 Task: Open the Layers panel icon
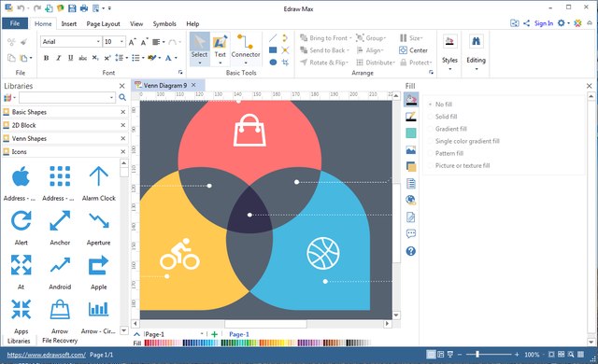(x=411, y=167)
